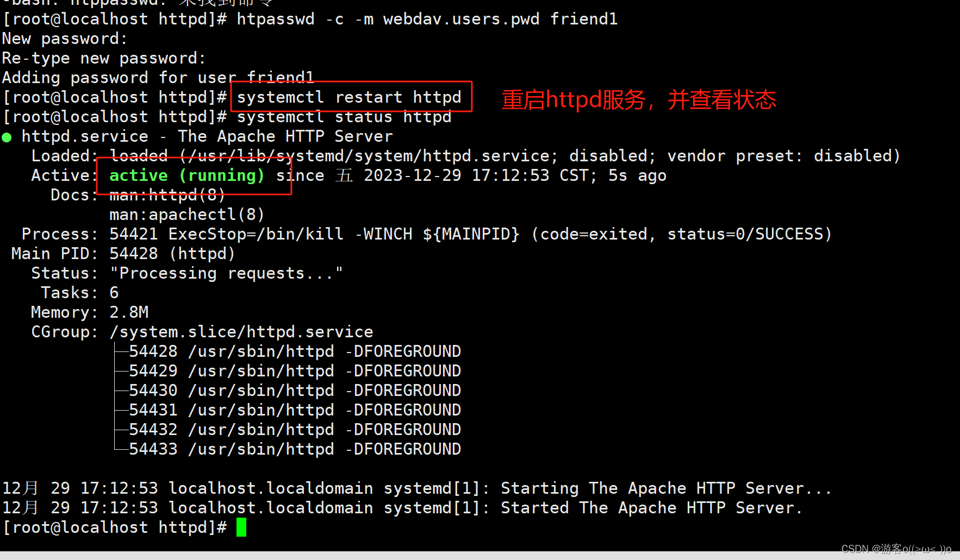Click the CSDN watermark in the corner
The width and height of the screenshot is (960, 560).
896,549
